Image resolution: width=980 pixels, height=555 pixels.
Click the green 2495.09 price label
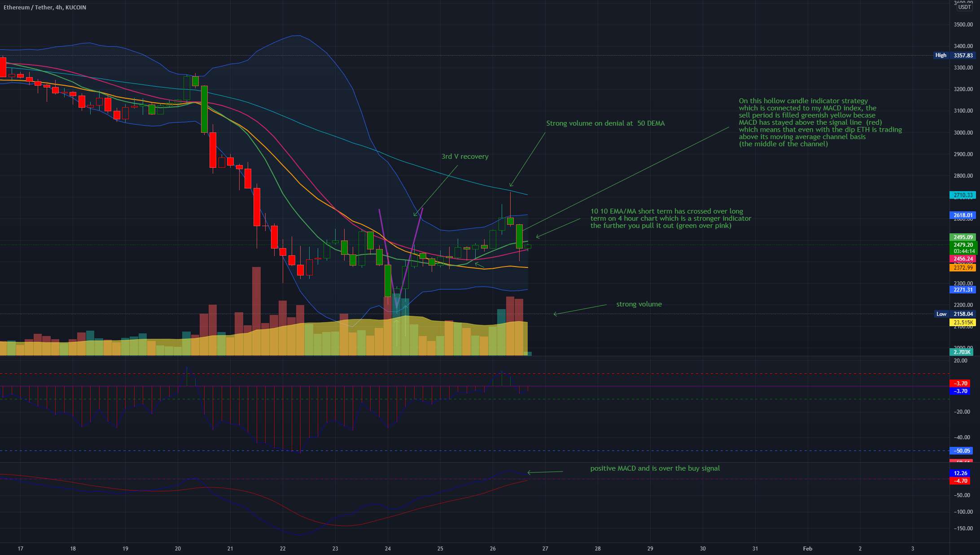[x=963, y=237]
